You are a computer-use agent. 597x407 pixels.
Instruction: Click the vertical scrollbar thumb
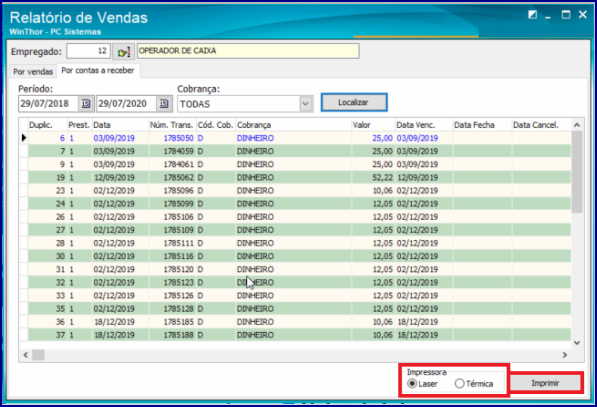click(x=577, y=172)
